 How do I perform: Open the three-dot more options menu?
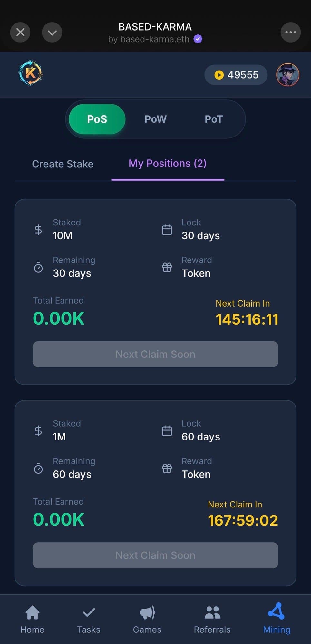[x=290, y=32]
